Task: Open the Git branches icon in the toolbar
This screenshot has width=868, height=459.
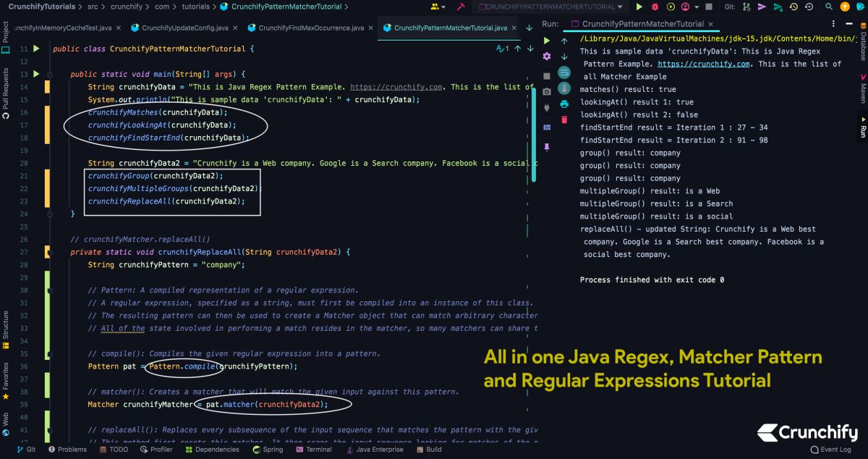Action: coord(747,7)
